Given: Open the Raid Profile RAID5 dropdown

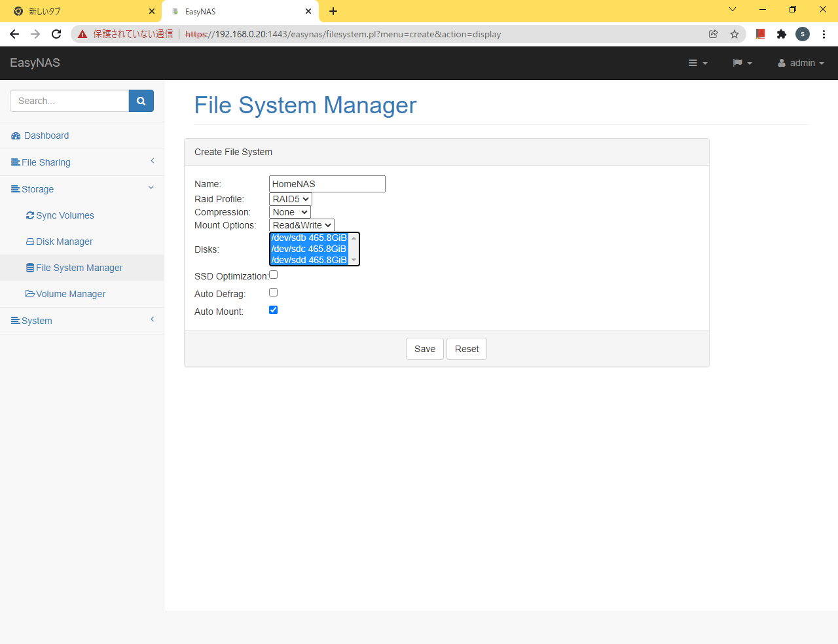Looking at the screenshot, I should 291,199.
